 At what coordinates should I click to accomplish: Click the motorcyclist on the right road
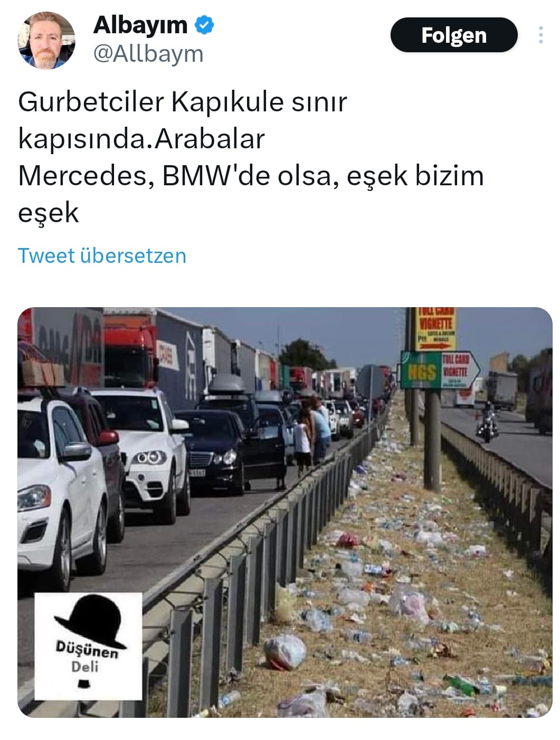click(x=488, y=421)
